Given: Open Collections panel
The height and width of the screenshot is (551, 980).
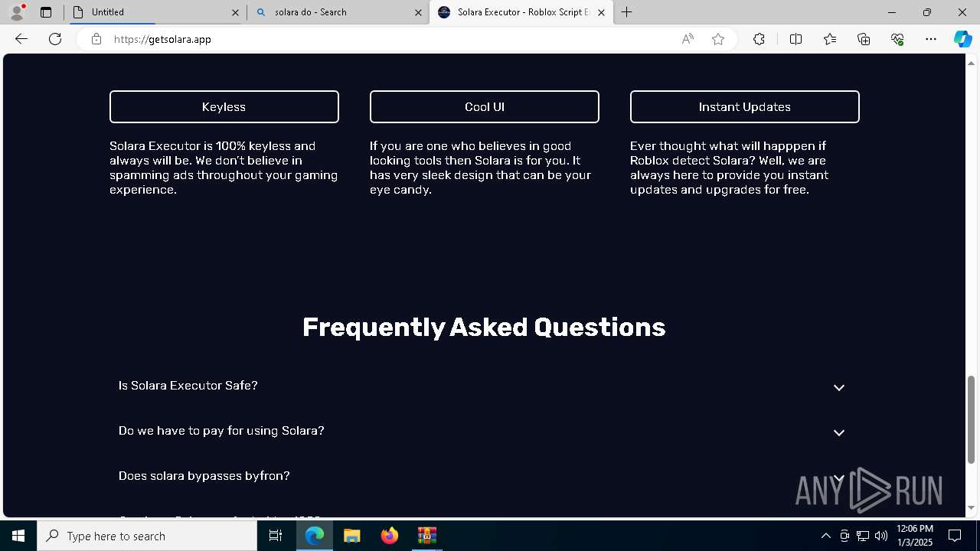Looking at the screenshot, I should [x=864, y=39].
